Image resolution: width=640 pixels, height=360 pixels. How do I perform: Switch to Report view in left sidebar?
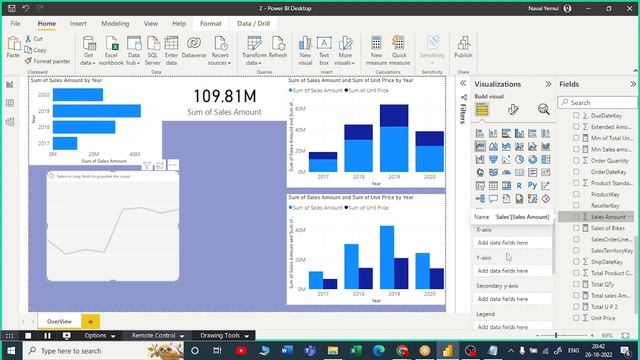pyautogui.click(x=10, y=84)
